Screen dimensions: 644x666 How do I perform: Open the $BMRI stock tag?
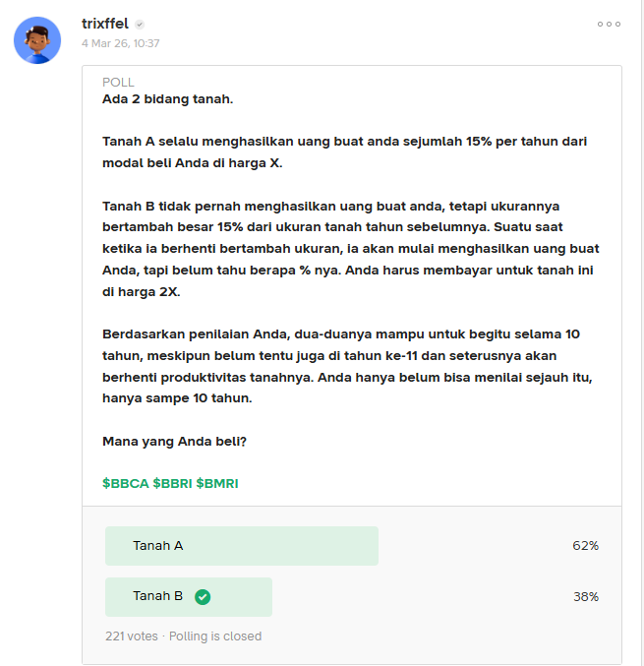point(217,483)
